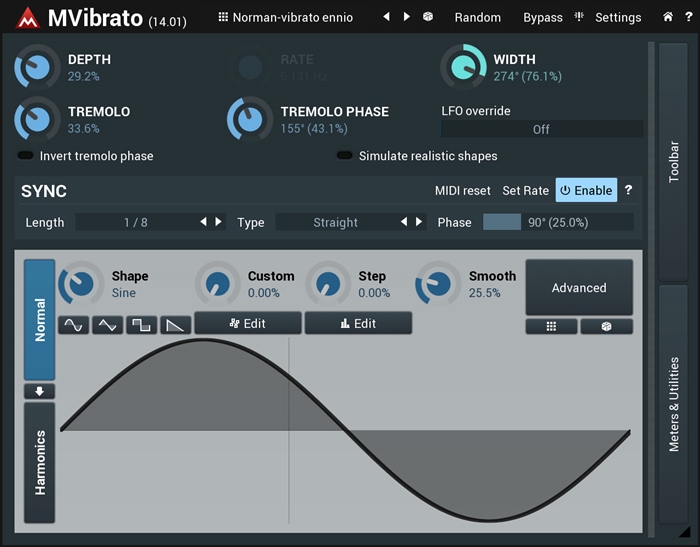Click the SYNC help question mark
Screen dimensions: 700x547
[628, 190]
